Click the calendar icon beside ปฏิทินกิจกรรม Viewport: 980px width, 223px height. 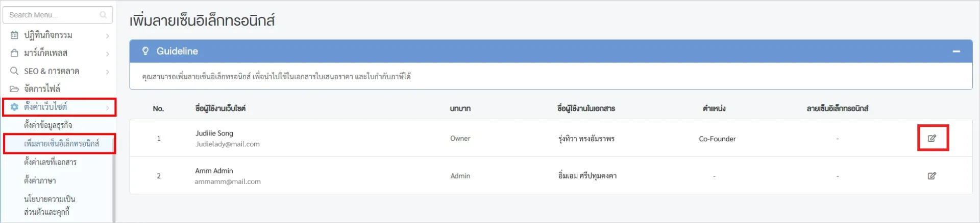click(14, 35)
